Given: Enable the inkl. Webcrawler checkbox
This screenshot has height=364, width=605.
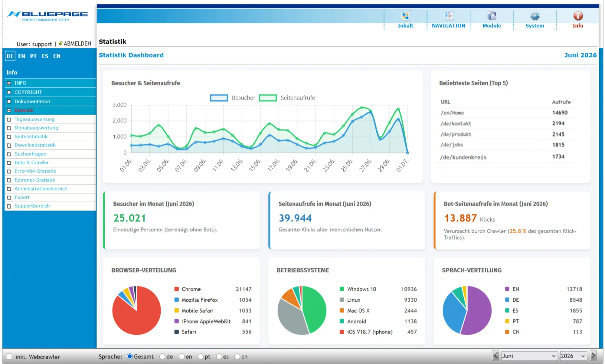Looking at the screenshot, I should point(9,356).
